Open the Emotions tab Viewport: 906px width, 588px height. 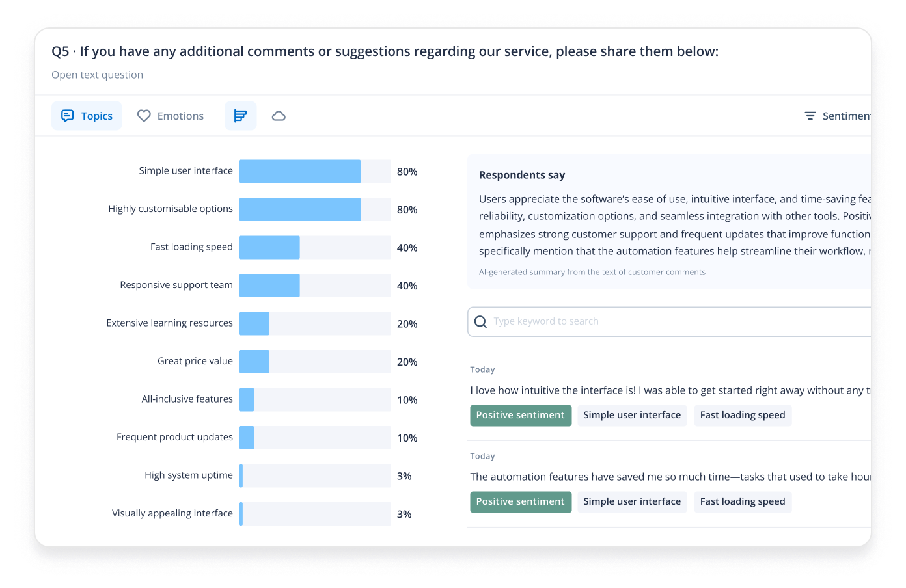(x=171, y=116)
